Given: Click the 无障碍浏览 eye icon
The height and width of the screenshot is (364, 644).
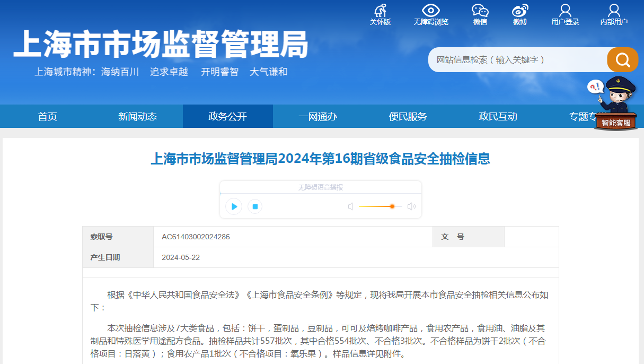Looking at the screenshot, I should pos(431,11).
